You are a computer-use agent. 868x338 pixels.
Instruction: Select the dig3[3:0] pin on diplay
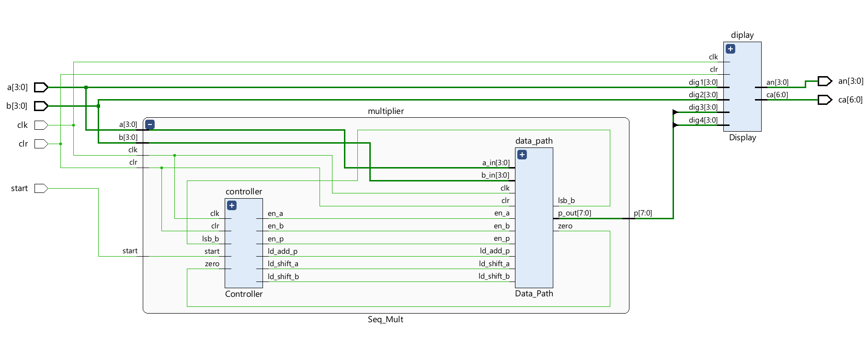click(703, 107)
